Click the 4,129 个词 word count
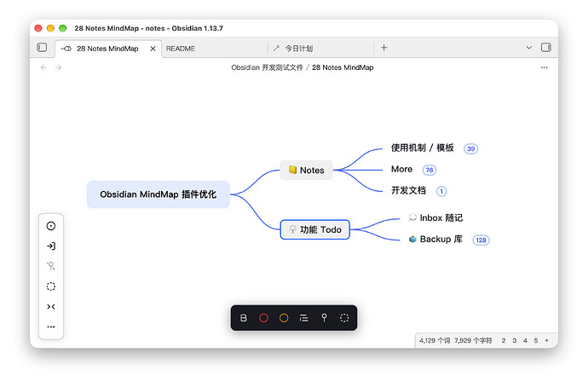588x388 pixels. [x=435, y=341]
